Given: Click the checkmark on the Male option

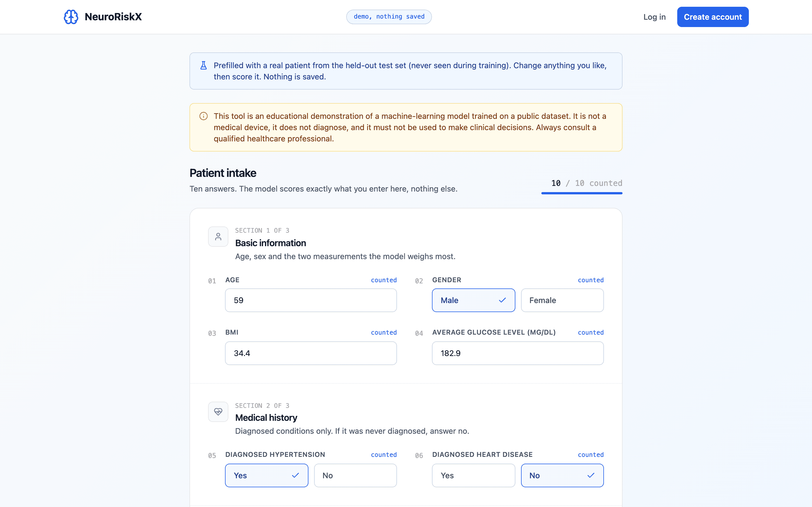Looking at the screenshot, I should 502,300.
